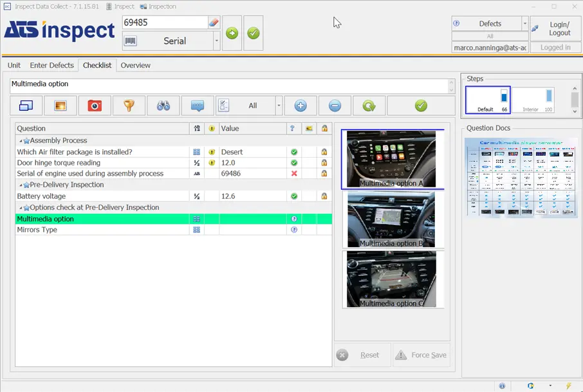The width and height of the screenshot is (583, 392).
Task: Click the Desert value cell
Action: coord(253,152)
